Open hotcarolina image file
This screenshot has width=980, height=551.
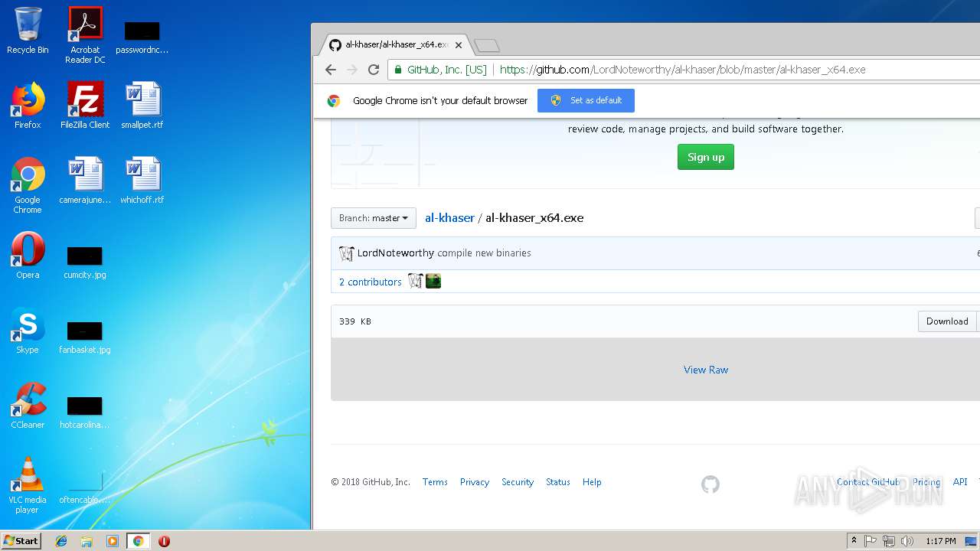click(85, 412)
